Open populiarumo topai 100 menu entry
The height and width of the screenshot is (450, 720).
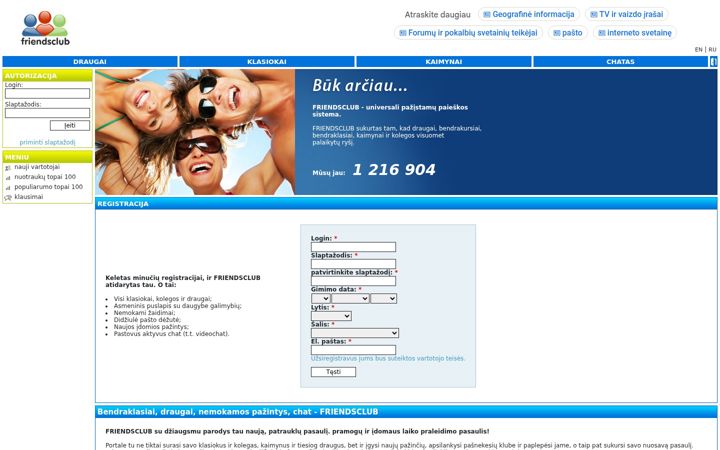coord(49,187)
